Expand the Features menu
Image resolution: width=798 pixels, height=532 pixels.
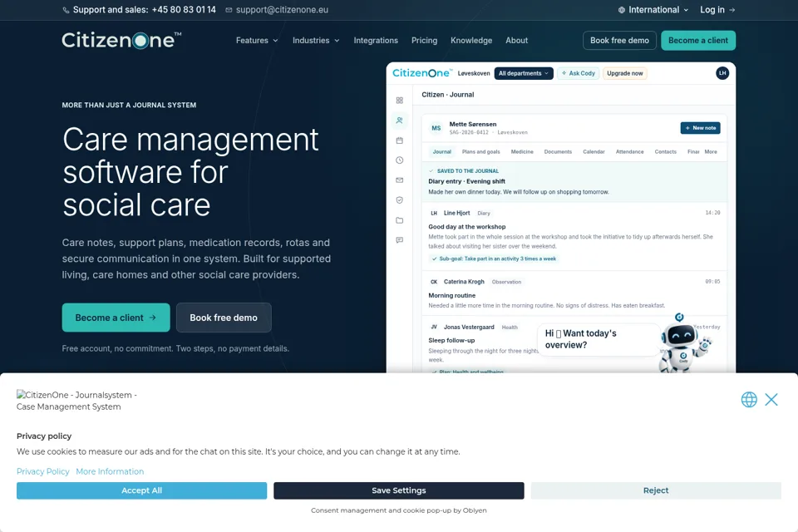click(x=257, y=40)
